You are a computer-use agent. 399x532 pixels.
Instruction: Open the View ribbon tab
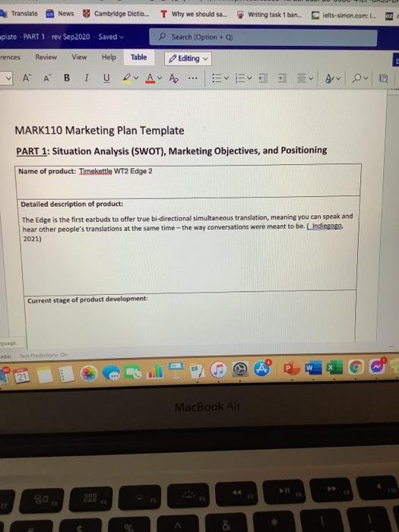(79, 57)
